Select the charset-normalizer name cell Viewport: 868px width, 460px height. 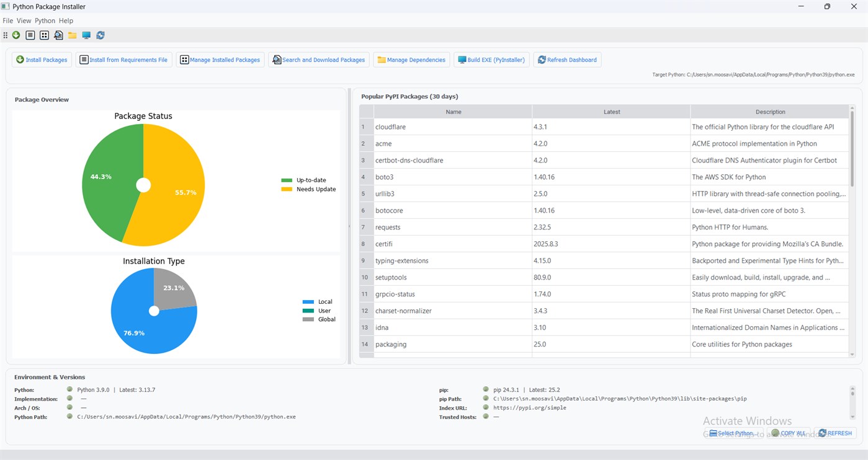coord(453,311)
